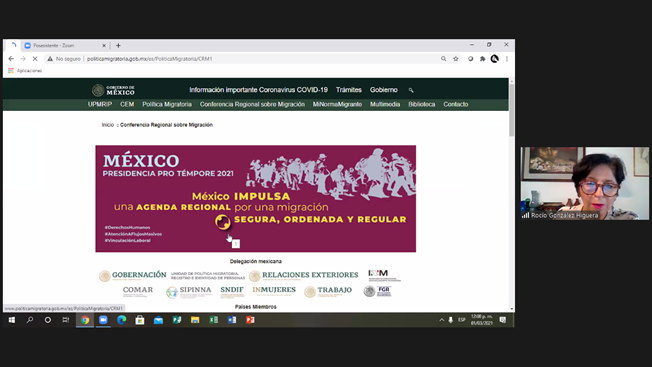This screenshot has width=652, height=367.
Task: Open the Chrome extensions puzzle icon
Action: (x=482, y=59)
